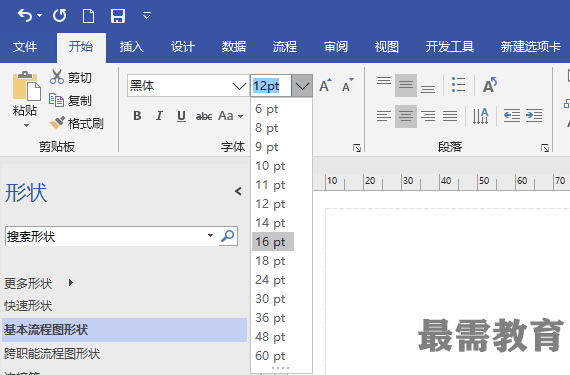Viewport: 570px width, 375px height.
Task: Click the magnifier search shapes icon
Action: pyautogui.click(x=228, y=236)
